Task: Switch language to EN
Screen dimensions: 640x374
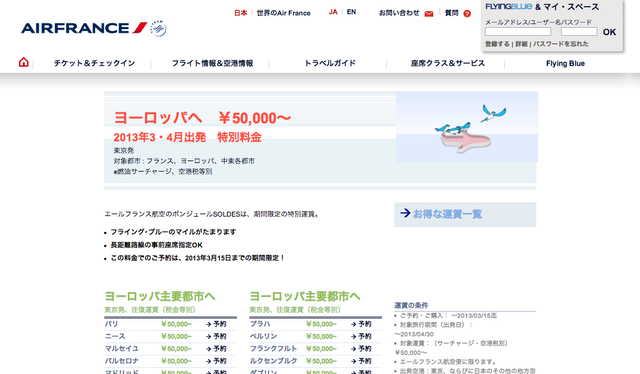Action: 351,12
